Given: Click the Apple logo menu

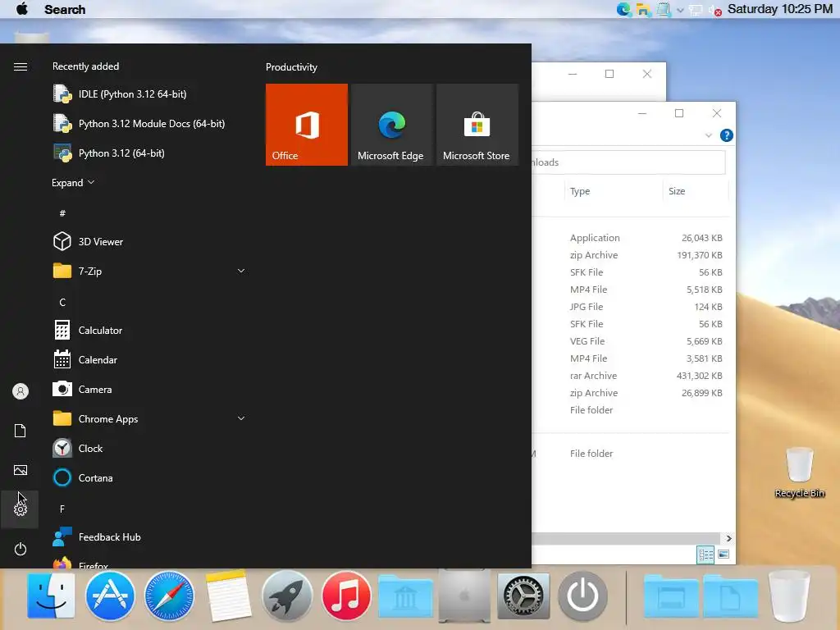Looking at the screenshot, I should tap(22, 9).
